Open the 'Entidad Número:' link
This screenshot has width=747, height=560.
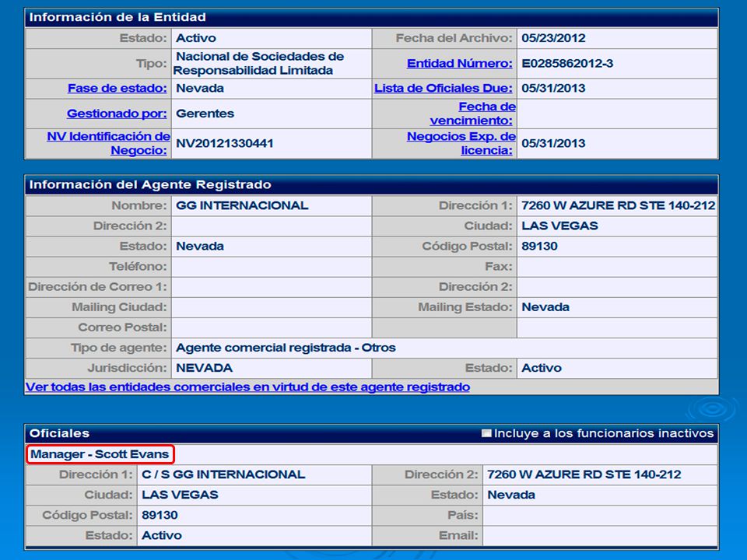(459, 63)
